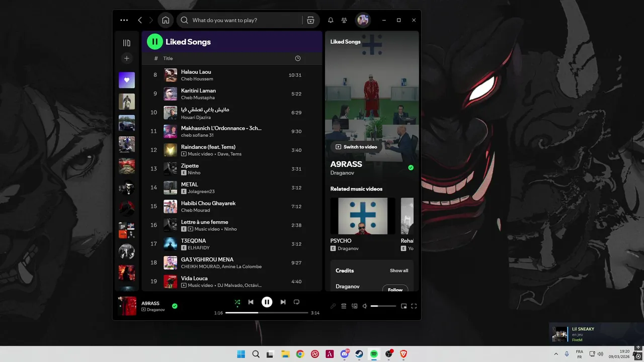644x362 pixels.
Task: Toggle saved checkmark next to A9RASS in panel
Action: tap(411, 167)
